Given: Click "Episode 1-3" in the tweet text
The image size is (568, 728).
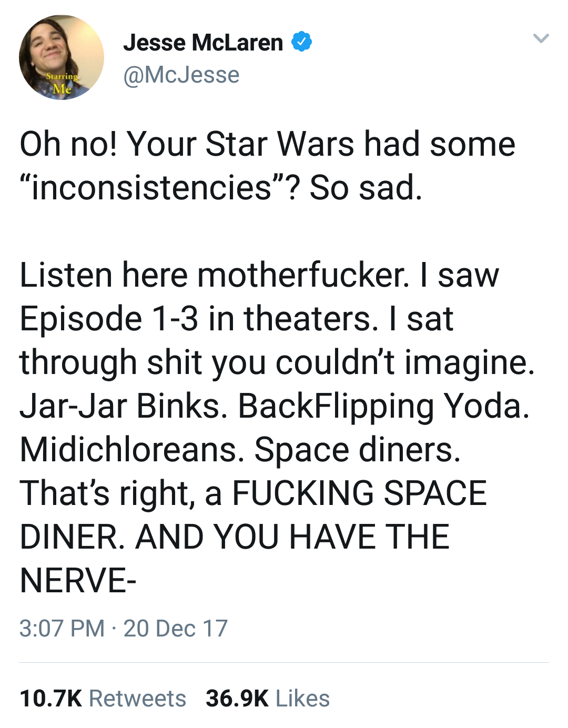Looking at the screenshot, I should (x=109, y=319).
